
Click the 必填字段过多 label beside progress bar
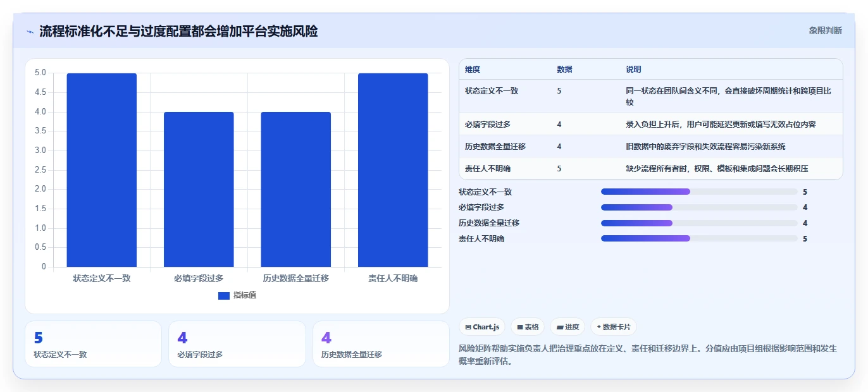point(481,207)
